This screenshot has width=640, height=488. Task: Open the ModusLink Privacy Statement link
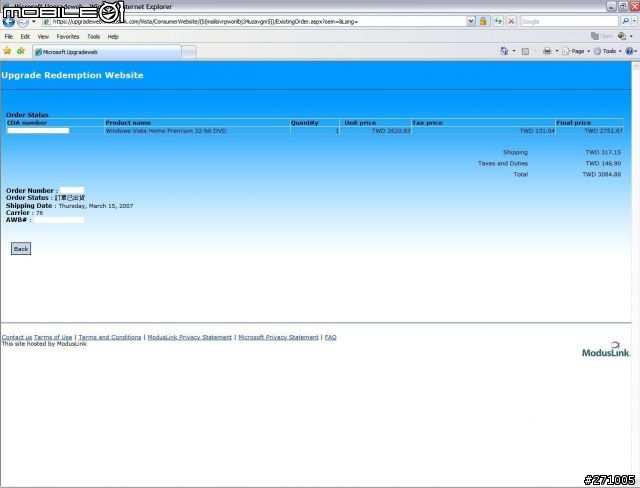pyautogui.click(x=189, y=337)
